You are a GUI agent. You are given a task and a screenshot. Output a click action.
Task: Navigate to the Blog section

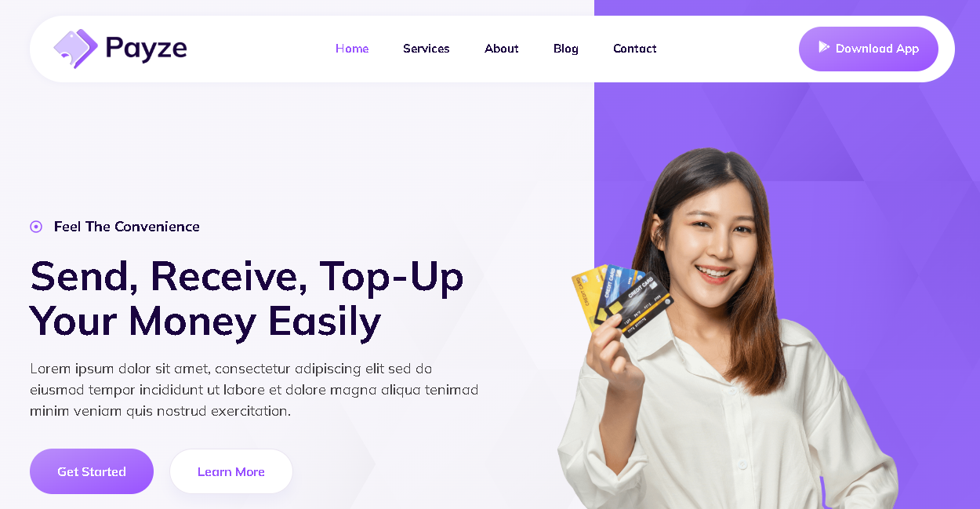tap(566, 49)
